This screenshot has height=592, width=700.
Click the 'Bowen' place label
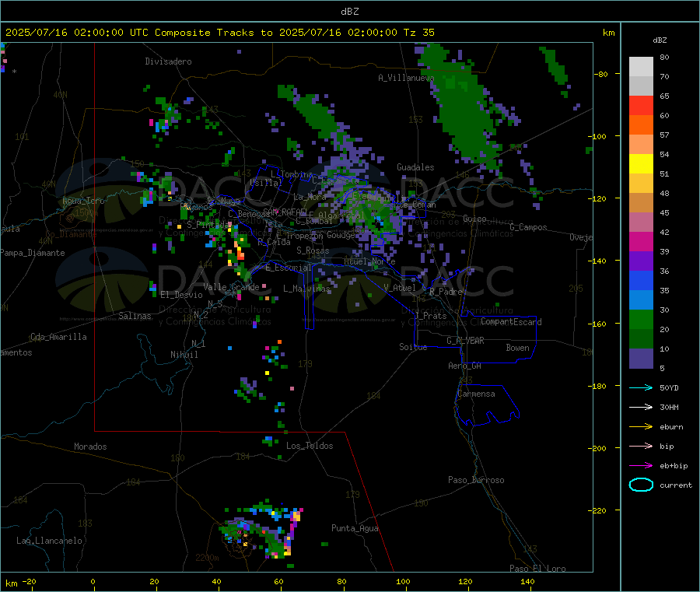pyautogui.click(x=517, y=348)
